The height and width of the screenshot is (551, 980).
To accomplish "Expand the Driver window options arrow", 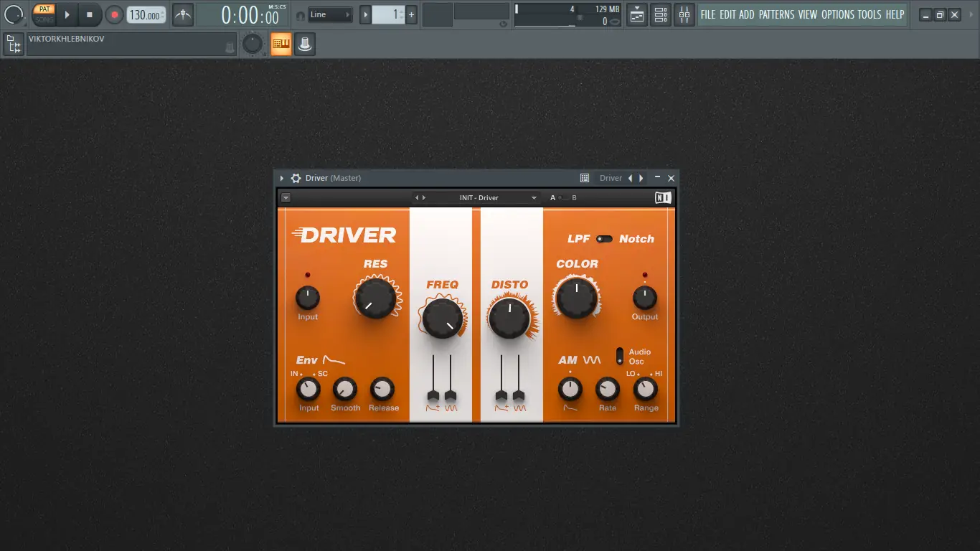I will [282, 178].
